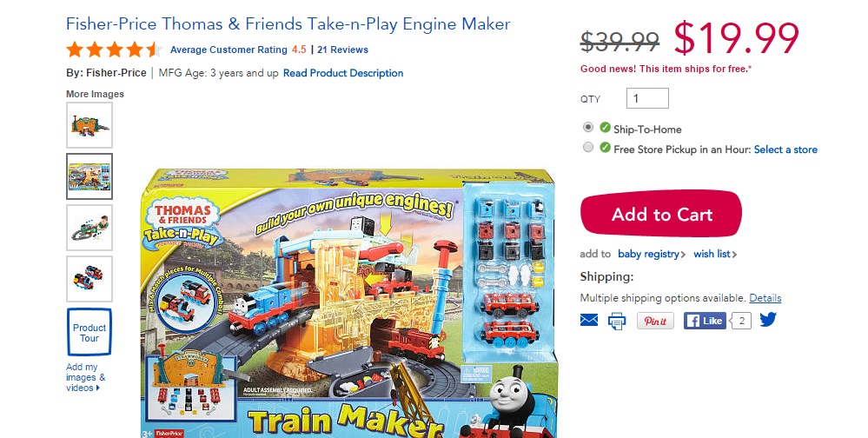Click the QTY quantity input field
The image size is (868, 438).
point(647,98)
